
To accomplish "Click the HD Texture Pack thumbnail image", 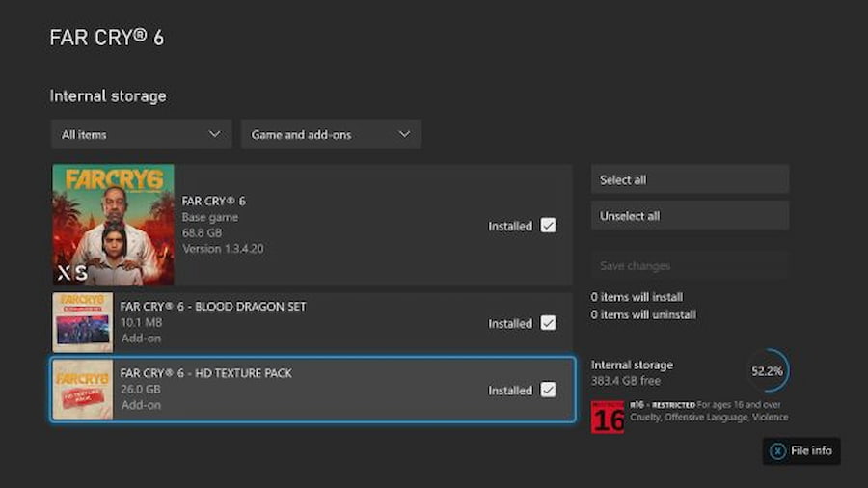I will tap(82, 390).
